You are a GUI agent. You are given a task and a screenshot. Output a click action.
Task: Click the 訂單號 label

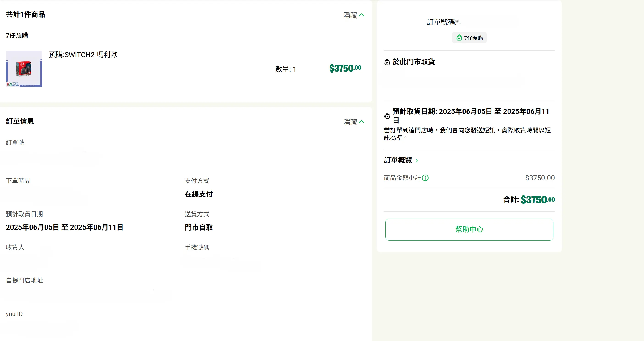coord(15,142)
